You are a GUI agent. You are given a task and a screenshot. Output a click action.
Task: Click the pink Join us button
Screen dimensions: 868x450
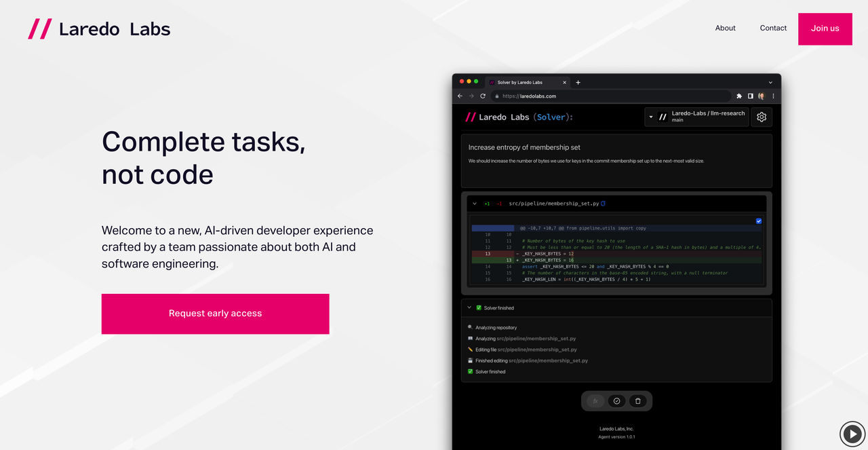coord(825,29)
